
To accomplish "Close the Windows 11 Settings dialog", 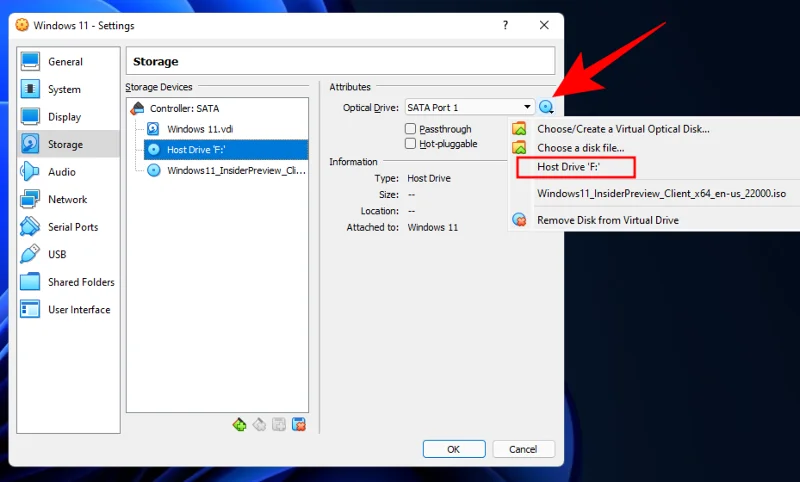I will click(544, 25).
